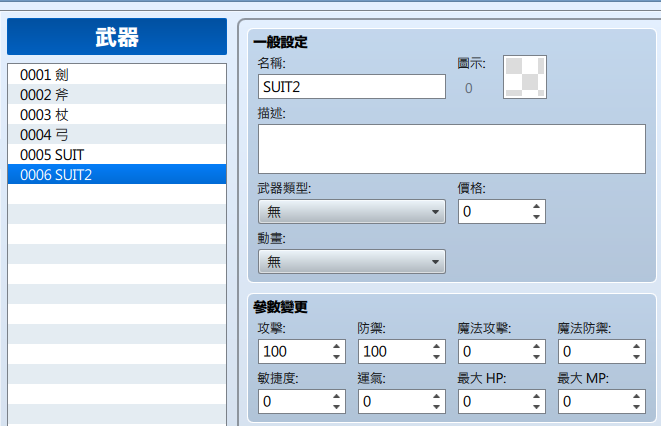Decrease 防禦 with down arrow
Screen dimensions: 661x426
436,357
